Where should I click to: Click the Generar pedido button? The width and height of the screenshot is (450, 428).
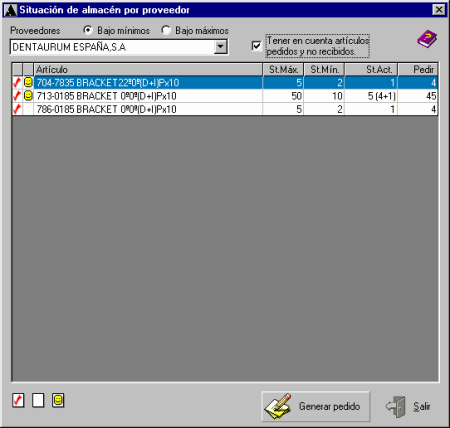(x=316, y=406)
